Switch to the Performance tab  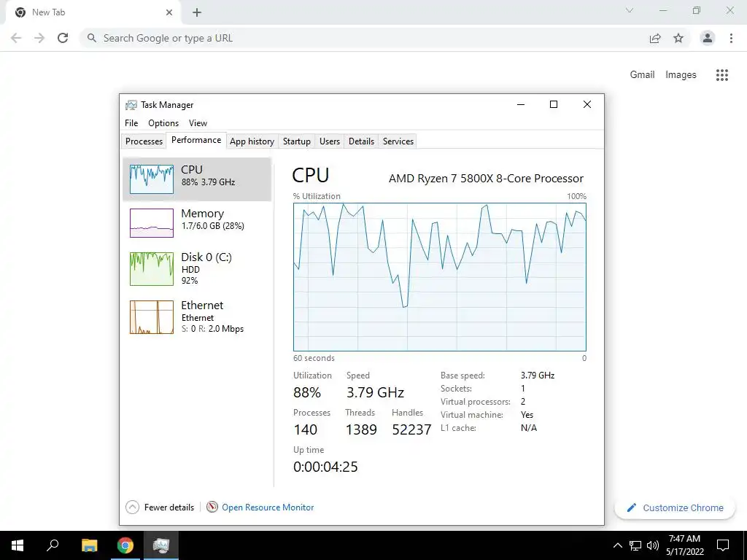click(x=196, y=140)
